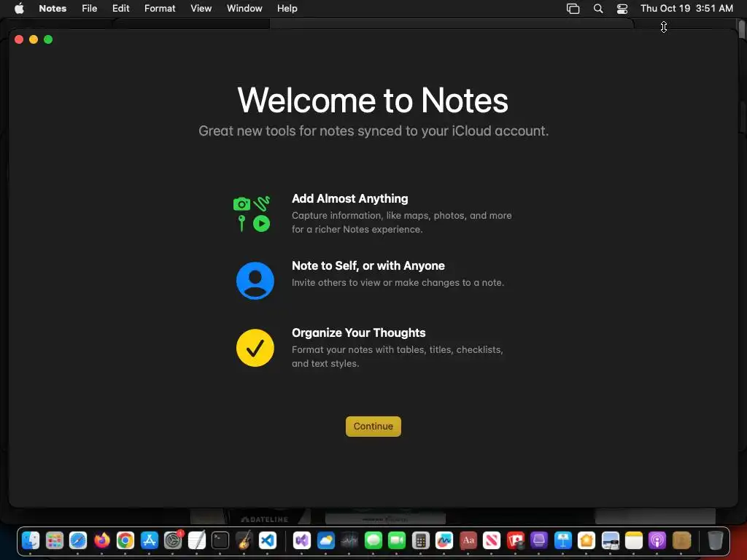Click 'Note to Self, or with Anyone' heading

pyautogui.click(x=368, y=265)
